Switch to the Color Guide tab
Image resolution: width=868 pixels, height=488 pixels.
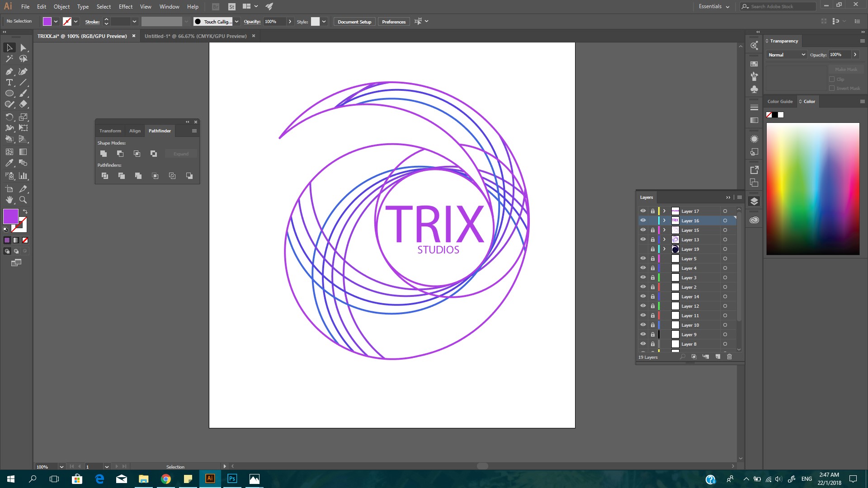pos(780,101)
